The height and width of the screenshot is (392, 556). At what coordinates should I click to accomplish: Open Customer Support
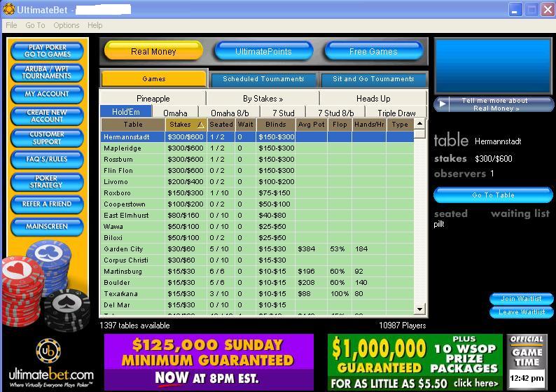tap(47, 138)
